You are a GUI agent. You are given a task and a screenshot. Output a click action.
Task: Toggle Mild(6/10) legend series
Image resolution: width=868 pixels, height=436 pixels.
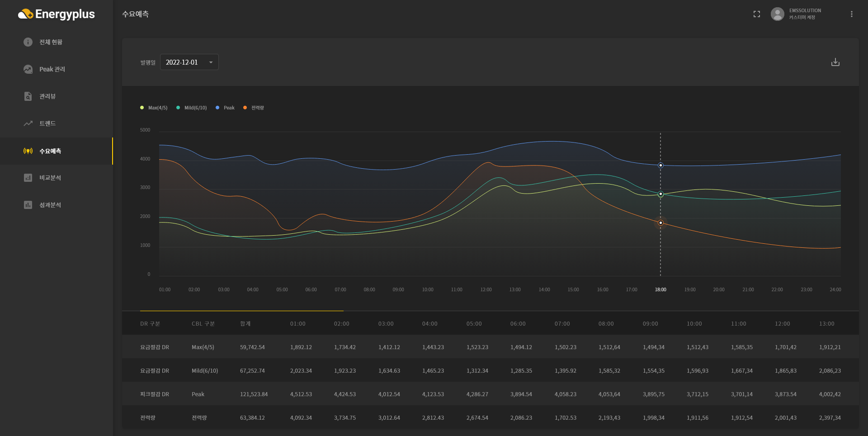click(x=191, y=108)
